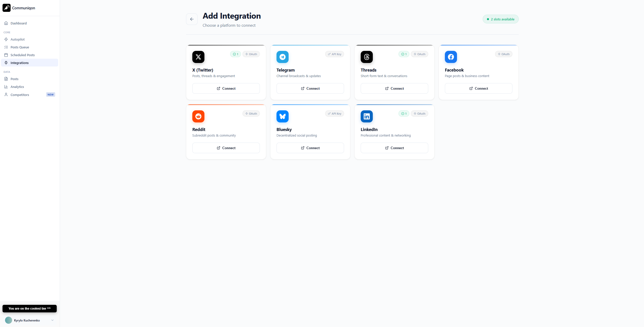Image resolution: width=644 pixels, height=327 pixels.
Task: Open Competitors section marked NEW
Action: click(x=20, y=95)
